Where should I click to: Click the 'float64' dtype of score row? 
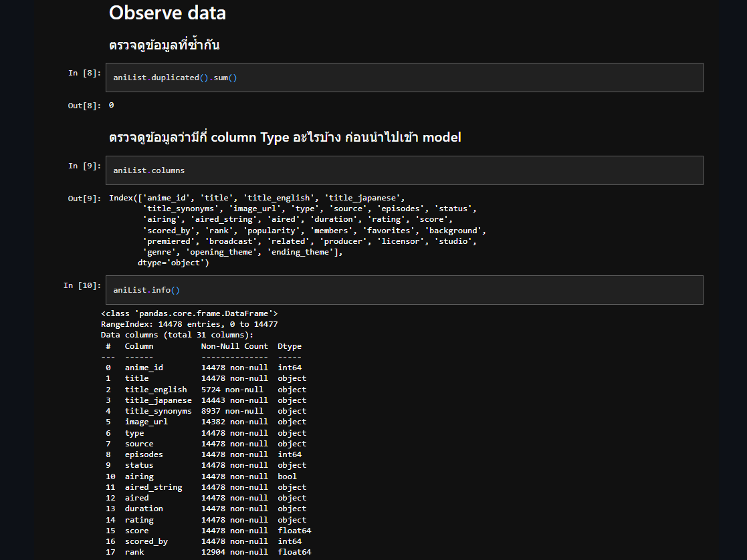[x=294, y=531]
